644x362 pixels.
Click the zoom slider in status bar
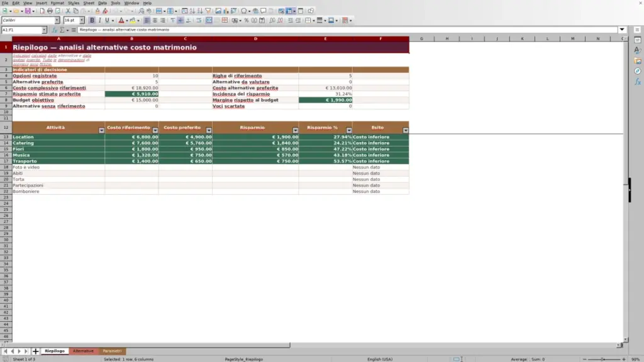pyautogui.click(x=604, y=359)
